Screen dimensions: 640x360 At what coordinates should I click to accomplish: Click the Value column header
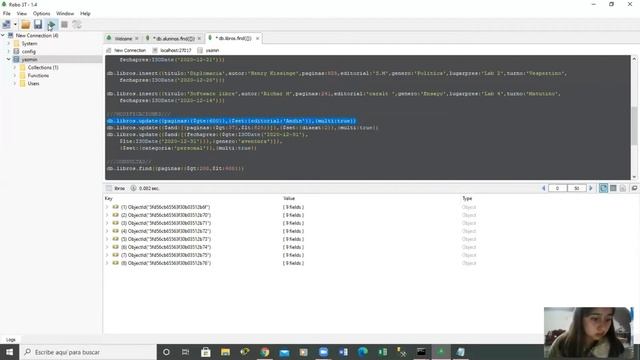(x=289, y=198)
